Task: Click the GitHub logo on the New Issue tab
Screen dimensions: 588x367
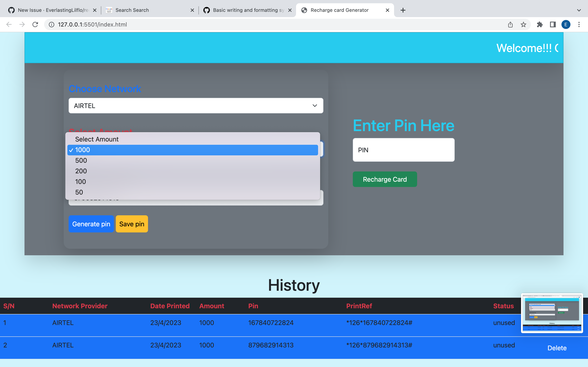Action: pyautogui.click(x=11, y=10)
